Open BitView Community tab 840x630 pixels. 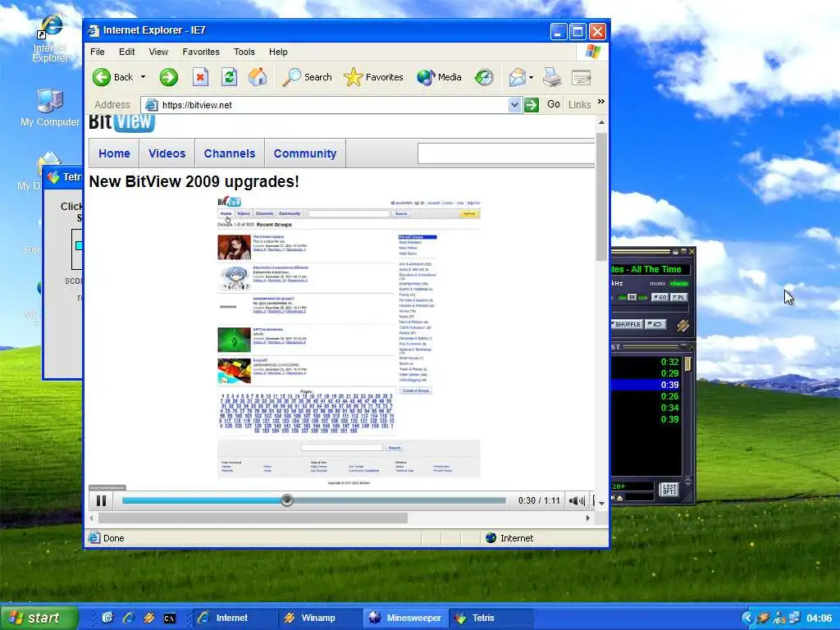305,153
